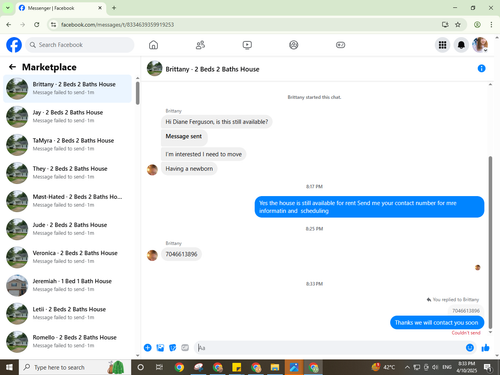The height and width of the screenshot is (375, 500).
Task: Open the taskbar clock showing 8:33 PM
Action: click(x=467, y=367)
